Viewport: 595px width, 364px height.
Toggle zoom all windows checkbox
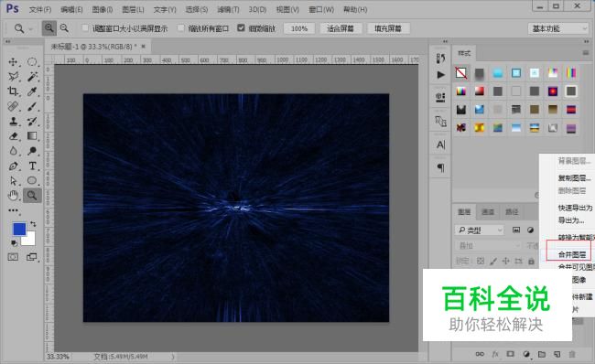(181, 27)
